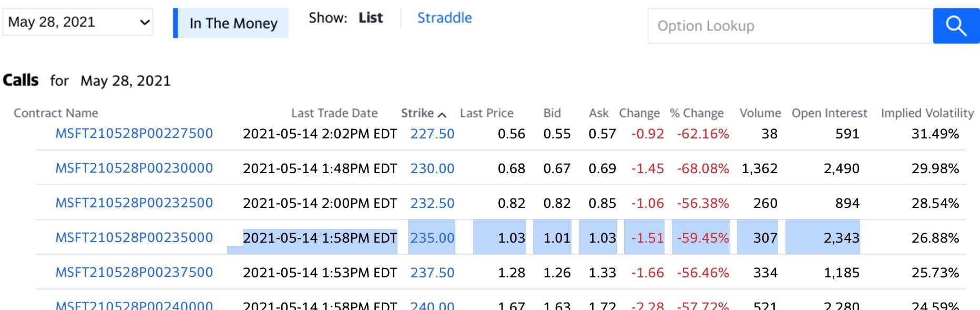Sort by the Last Trade Date column
This screenshot has height=310, width=980.
coord(335,113)
